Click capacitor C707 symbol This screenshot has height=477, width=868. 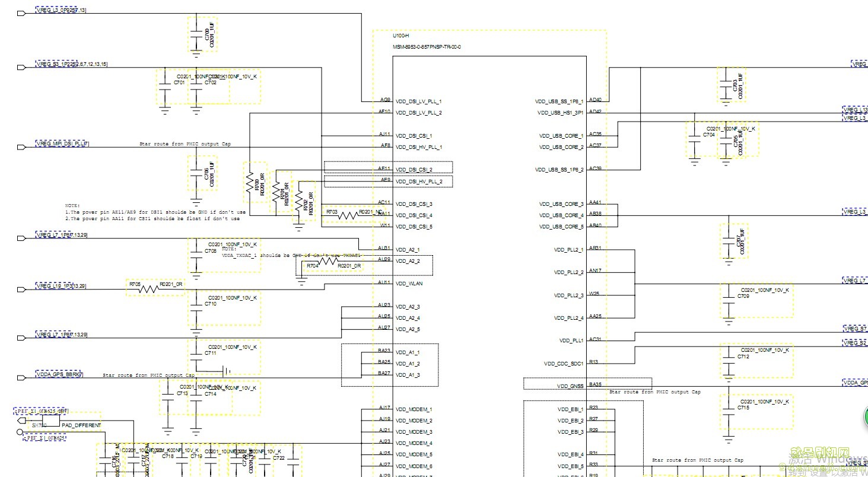[729, 242]
